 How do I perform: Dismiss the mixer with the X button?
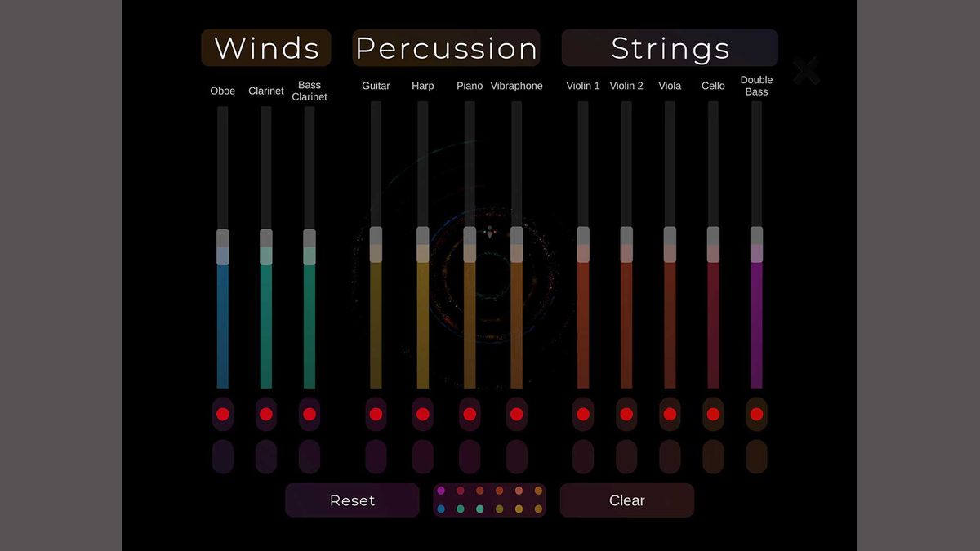click(805, 71)
